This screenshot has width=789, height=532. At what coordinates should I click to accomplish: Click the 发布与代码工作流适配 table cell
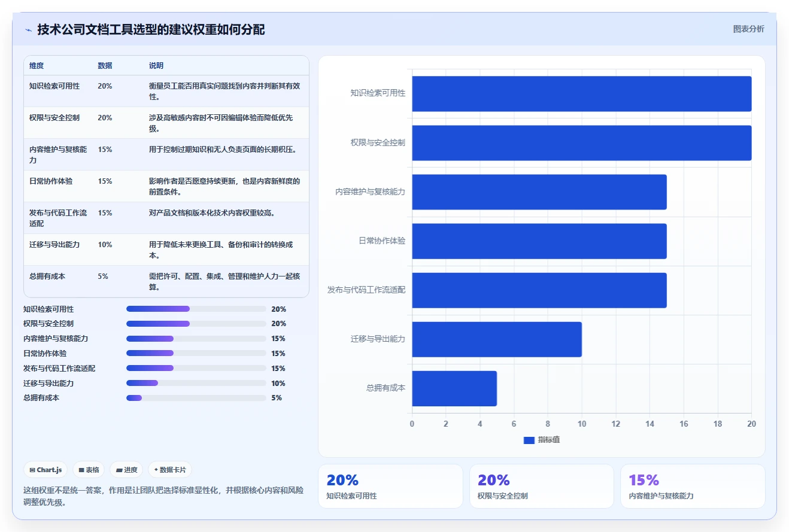pyautogui.click(x=58, y=218)
